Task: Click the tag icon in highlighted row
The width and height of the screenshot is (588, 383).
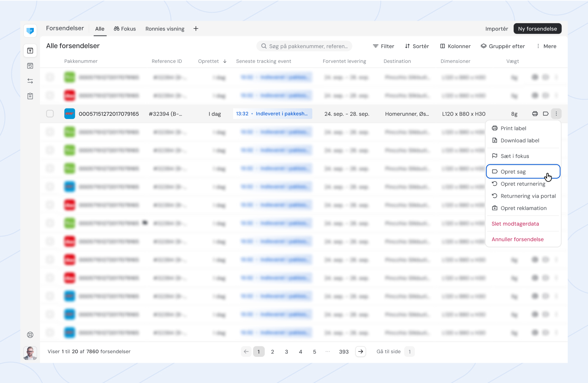Action: [545, 114]
